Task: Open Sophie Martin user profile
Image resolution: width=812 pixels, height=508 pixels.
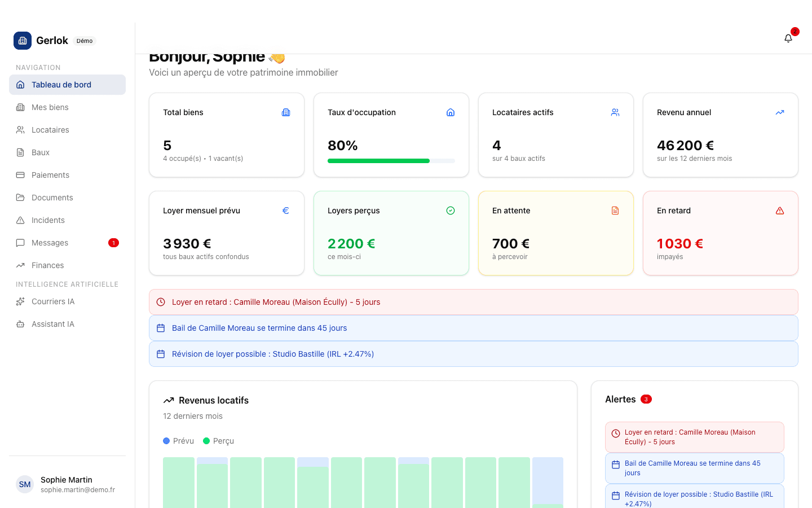Action: (x=67, y=484)
